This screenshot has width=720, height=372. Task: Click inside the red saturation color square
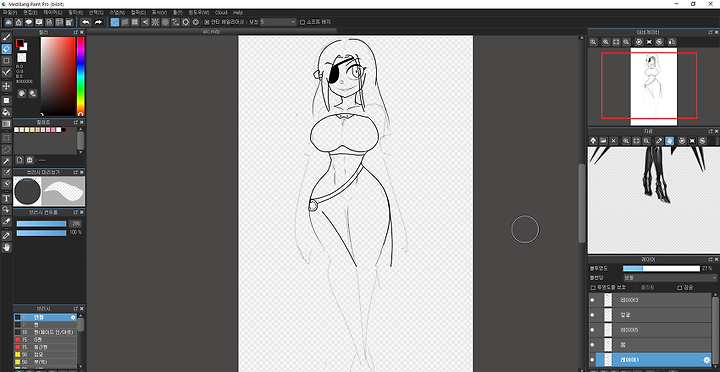(x=58, y=76)
